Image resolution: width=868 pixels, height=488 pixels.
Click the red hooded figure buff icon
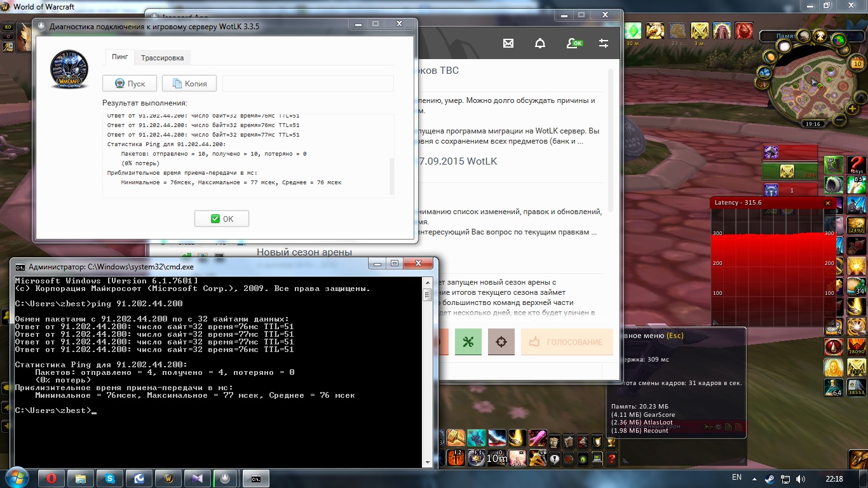click(722, 30)
